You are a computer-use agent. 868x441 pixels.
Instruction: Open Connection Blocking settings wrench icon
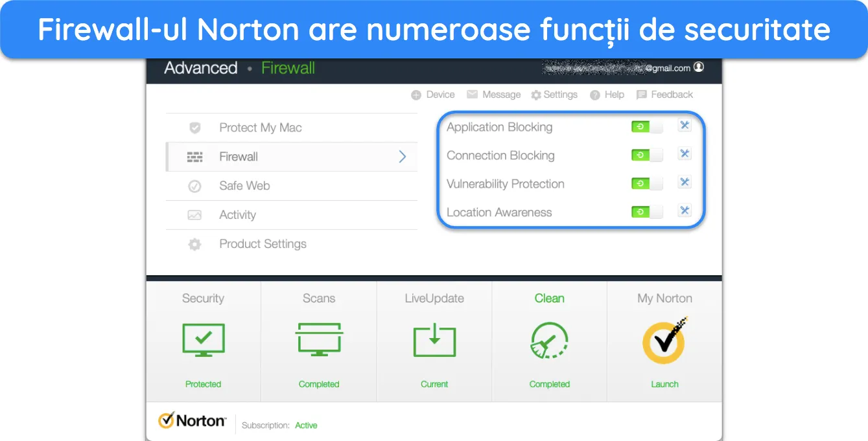pyautogui.click(x=684, y=154)
